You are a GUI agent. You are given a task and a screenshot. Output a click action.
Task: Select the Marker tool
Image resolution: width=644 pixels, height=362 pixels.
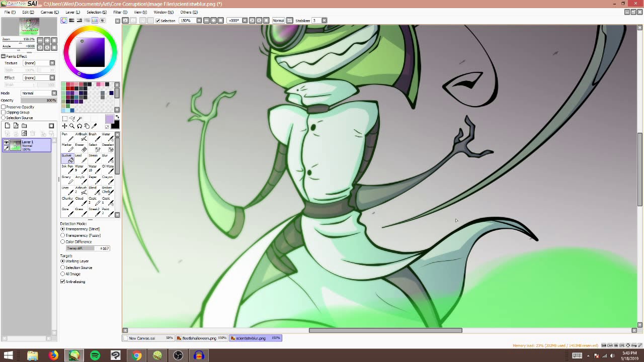click(67, 147)
